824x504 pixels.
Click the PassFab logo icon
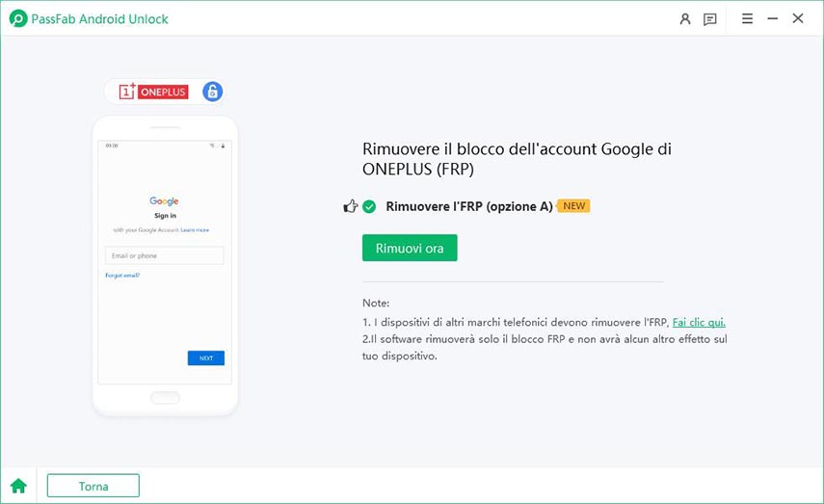coord(18,18)
